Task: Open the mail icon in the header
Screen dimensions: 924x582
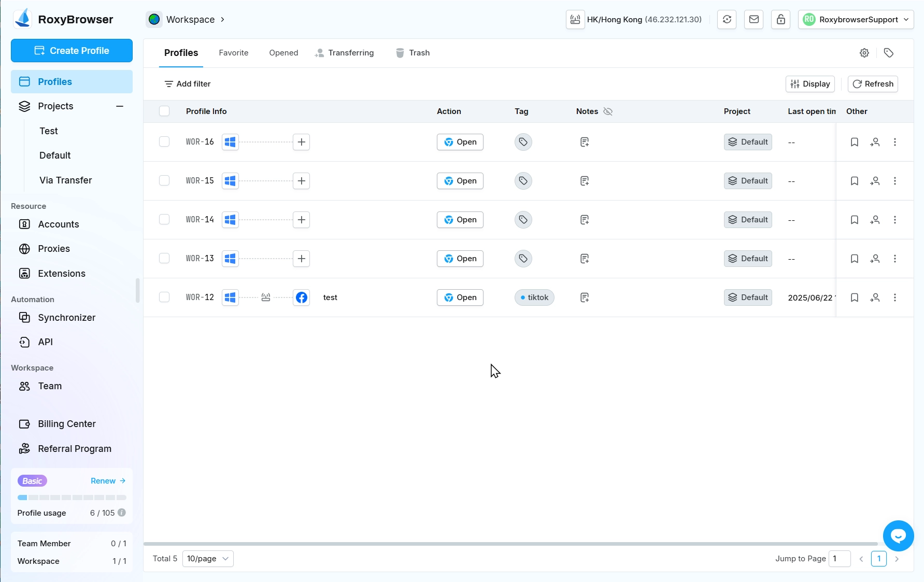Action: pos(754,20)
